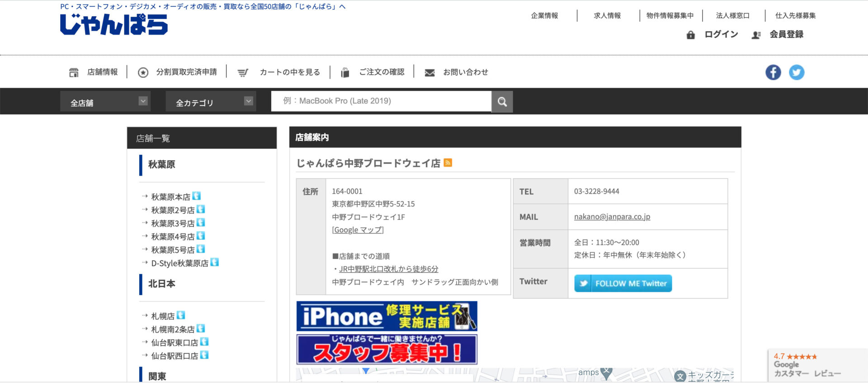
Task: Open 仕入先様募集 in top menu
Action: [795, 16]
